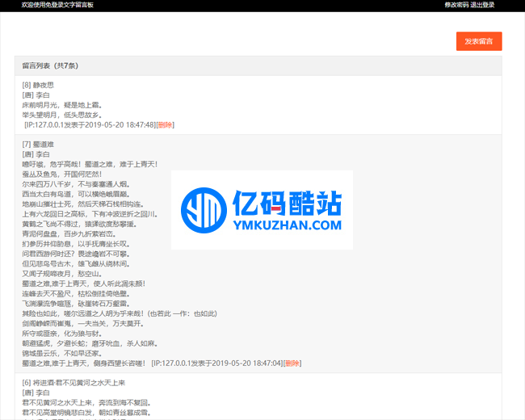Click the line 问君西游何时还？

[x=76, y=254]
